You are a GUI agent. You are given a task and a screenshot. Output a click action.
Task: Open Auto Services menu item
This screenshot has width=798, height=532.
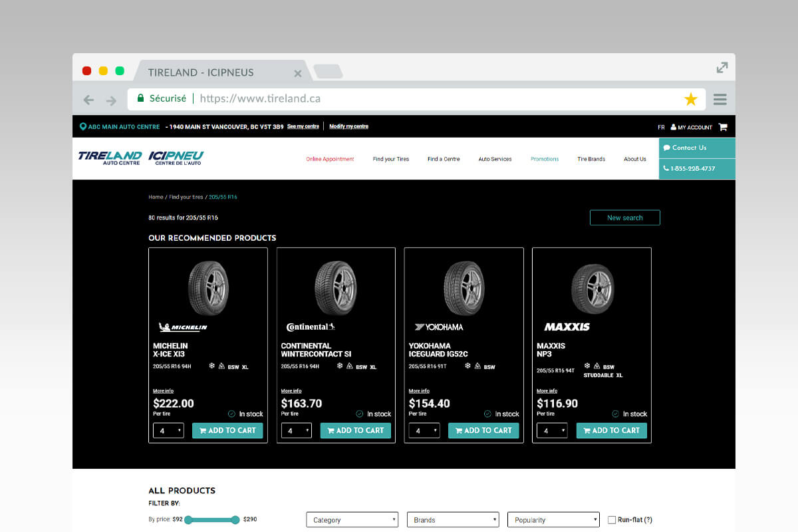495,159
